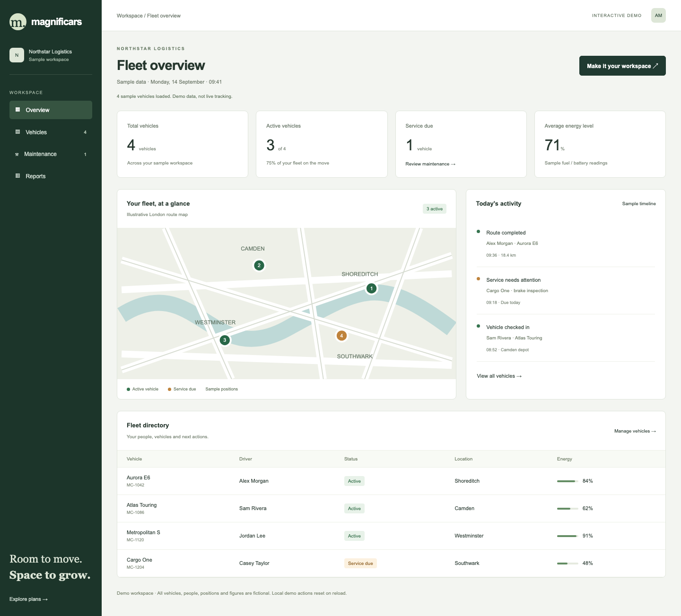Screen dimensions: 681x616
Task: Click the Cargo One vehicle name in the table
Action: click(140, 560)
